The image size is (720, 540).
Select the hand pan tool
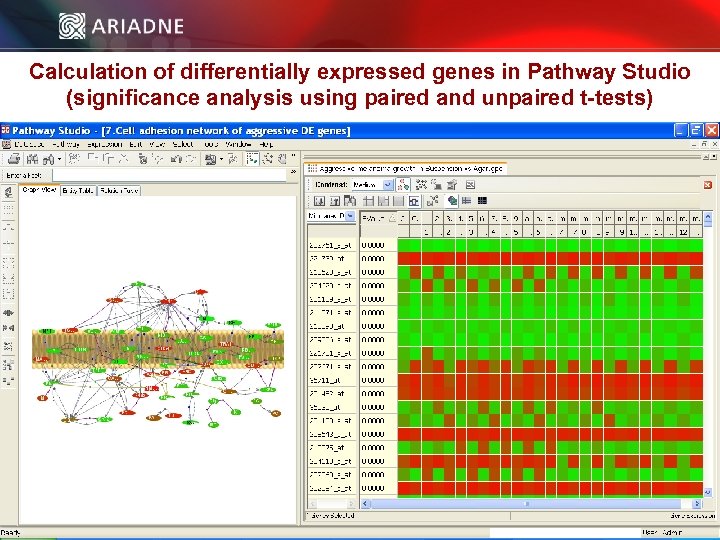click(282, 159)
